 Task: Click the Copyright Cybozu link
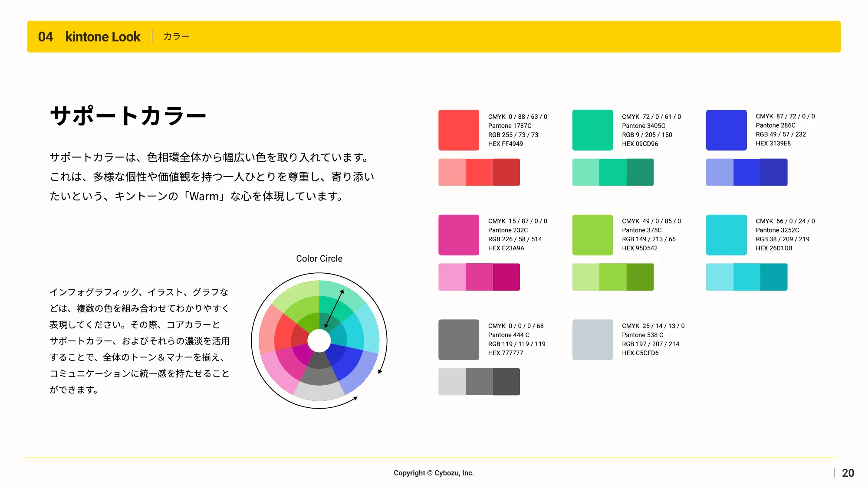pos(434,473)
